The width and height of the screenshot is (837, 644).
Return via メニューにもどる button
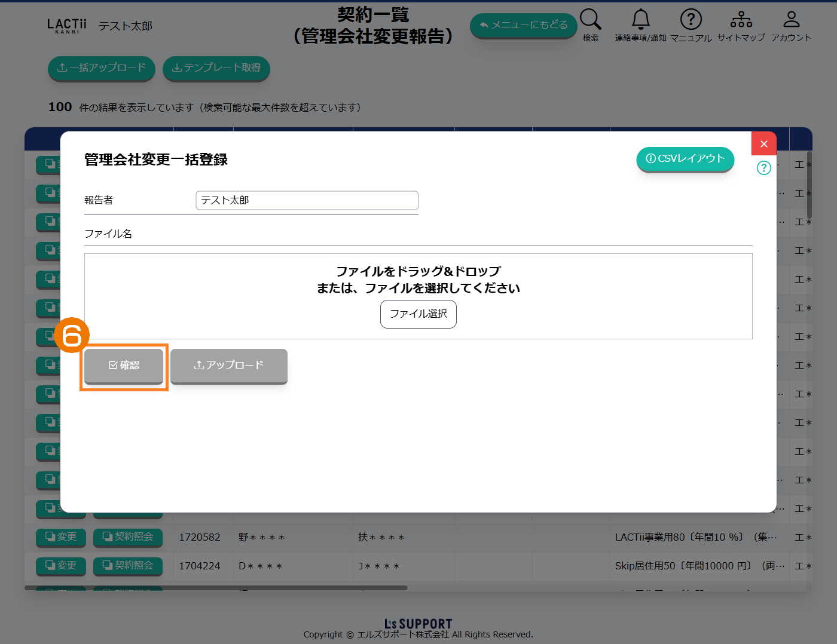[x=523, y=25]
